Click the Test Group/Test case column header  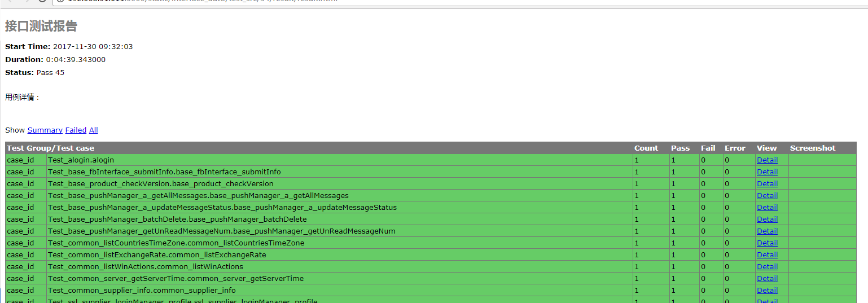coord(51,148)
